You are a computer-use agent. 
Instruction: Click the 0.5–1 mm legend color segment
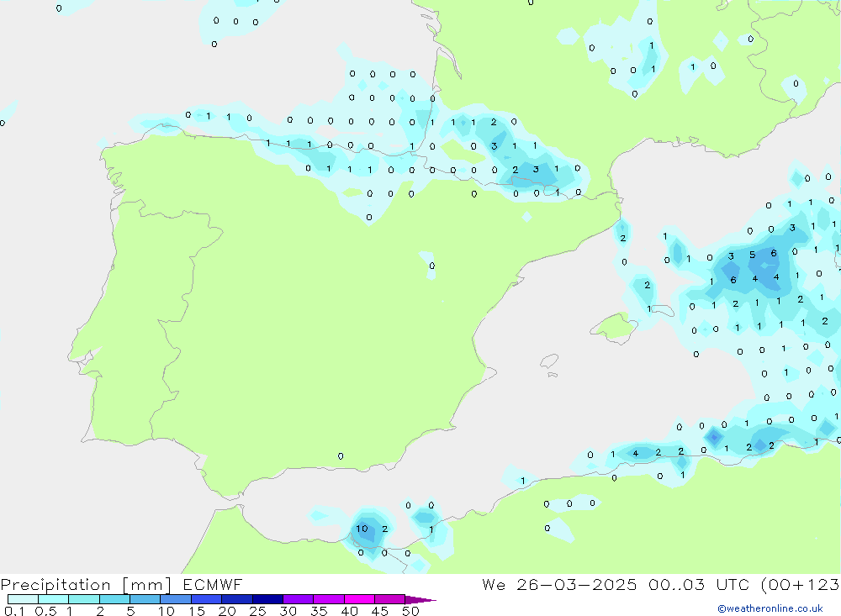pyautogui.click(x=53, y=599)
